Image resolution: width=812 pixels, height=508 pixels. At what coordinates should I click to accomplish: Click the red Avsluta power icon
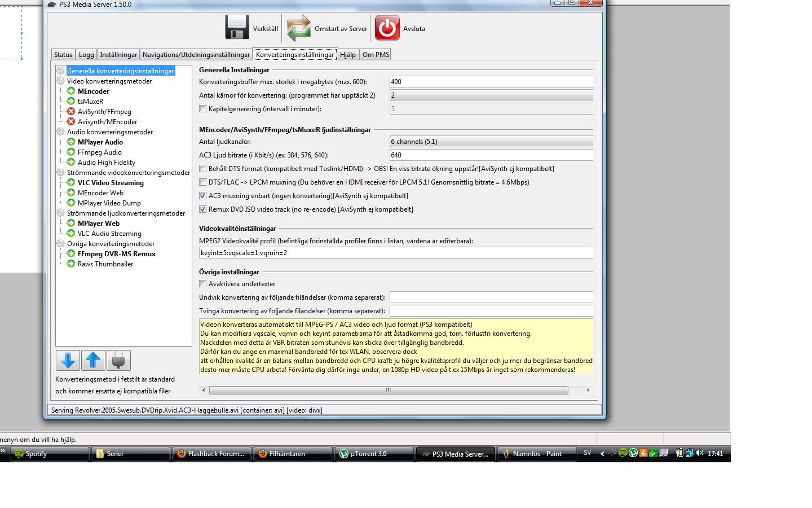[387, 28]
